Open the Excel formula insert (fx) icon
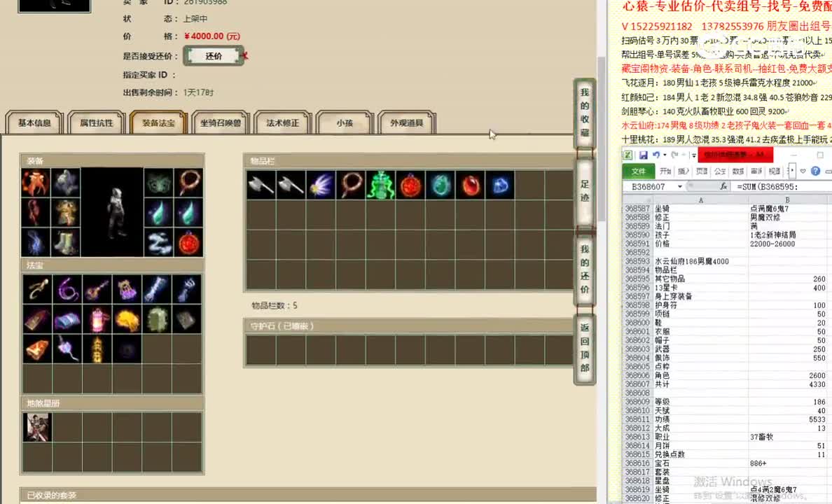Image resolution: width=832 pixels, height=504 pixels. [723, 185]
